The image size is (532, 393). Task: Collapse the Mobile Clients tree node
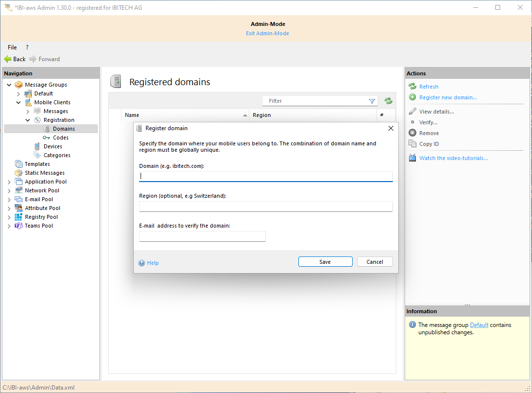[x=19, y=102]
